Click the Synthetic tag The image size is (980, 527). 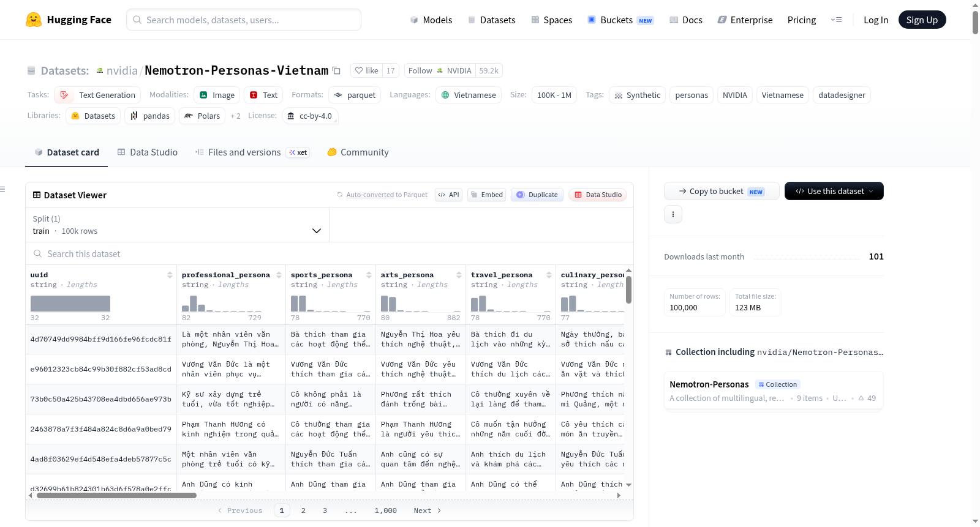(637, 95)
